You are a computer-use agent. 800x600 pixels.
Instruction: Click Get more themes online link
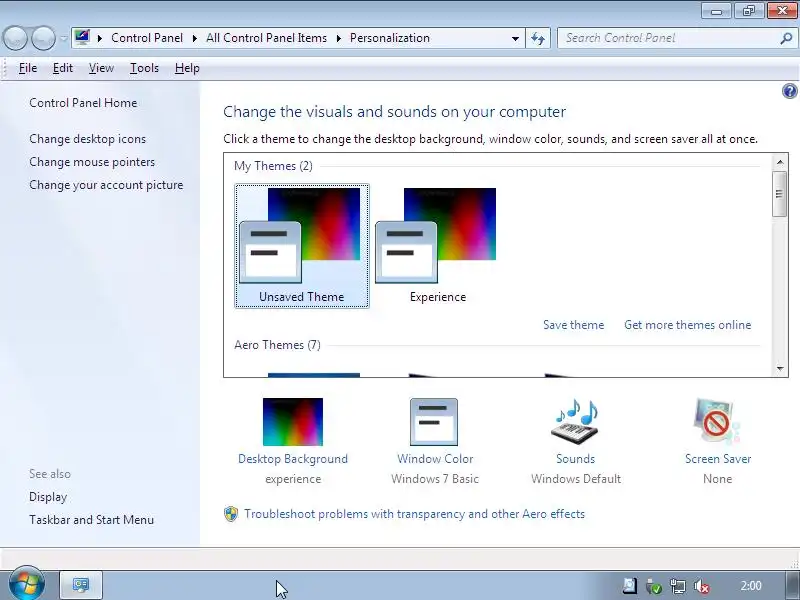coord(687,325)
